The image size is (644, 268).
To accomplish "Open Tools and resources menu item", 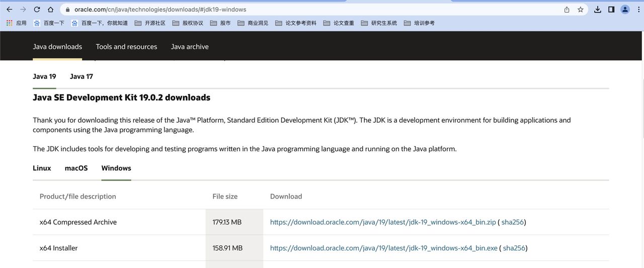I will click(126, 47).
